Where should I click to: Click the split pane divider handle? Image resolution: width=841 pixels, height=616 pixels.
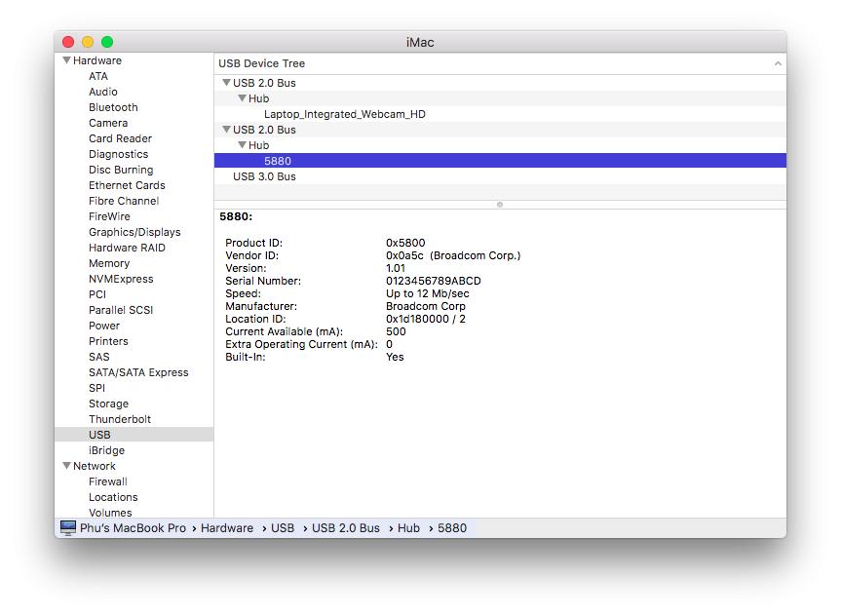[x=500, y=205]
